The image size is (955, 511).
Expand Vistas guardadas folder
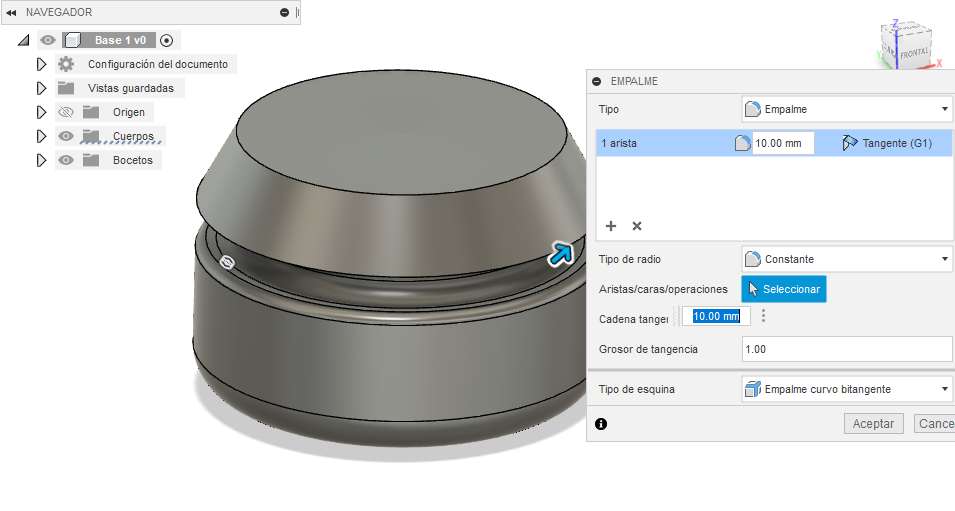pyautogui.click(x=41, y=88)
